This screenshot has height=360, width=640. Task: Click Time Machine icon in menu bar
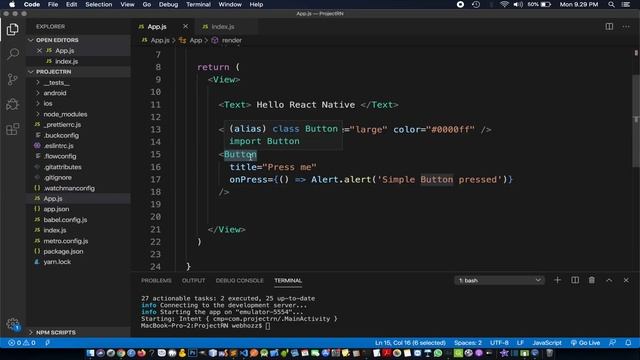click(476, 4)
